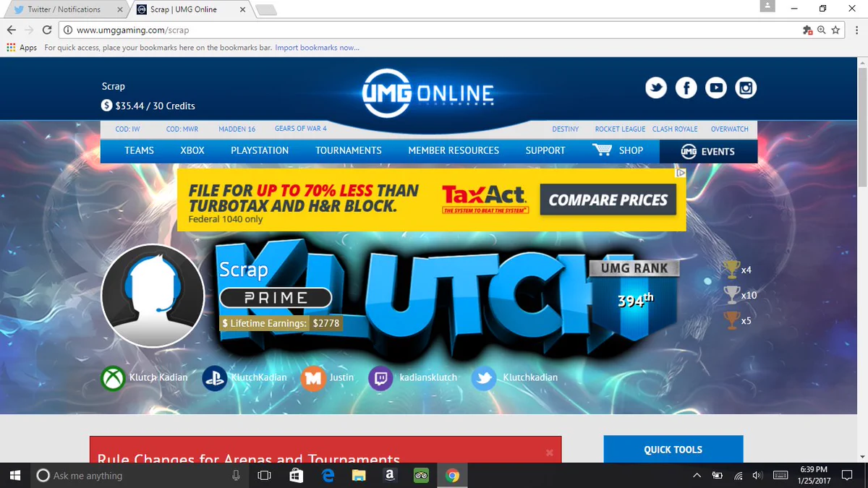Open PLAYSTATION menu item
Screen dimensions: 868x488
point(260,150)
